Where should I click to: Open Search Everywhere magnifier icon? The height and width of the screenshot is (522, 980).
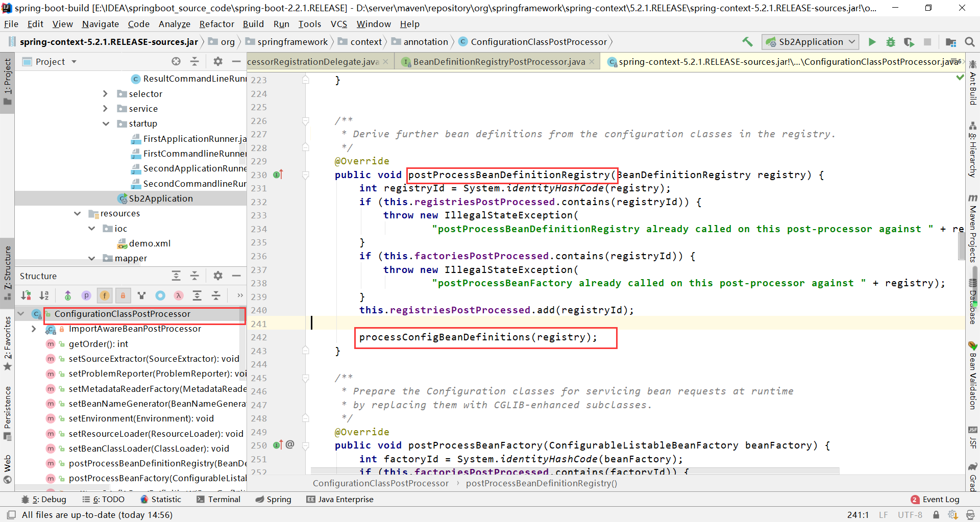(970, 42)
